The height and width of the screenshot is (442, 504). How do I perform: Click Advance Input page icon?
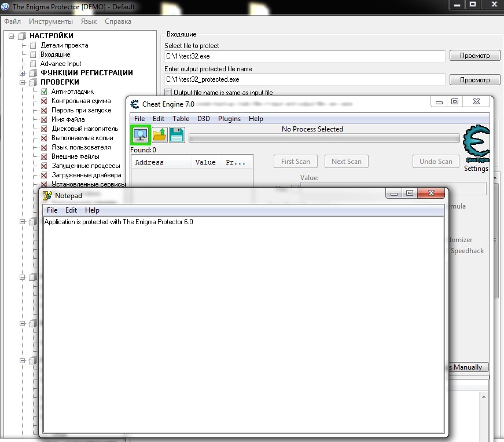click(x=33, y=64)
